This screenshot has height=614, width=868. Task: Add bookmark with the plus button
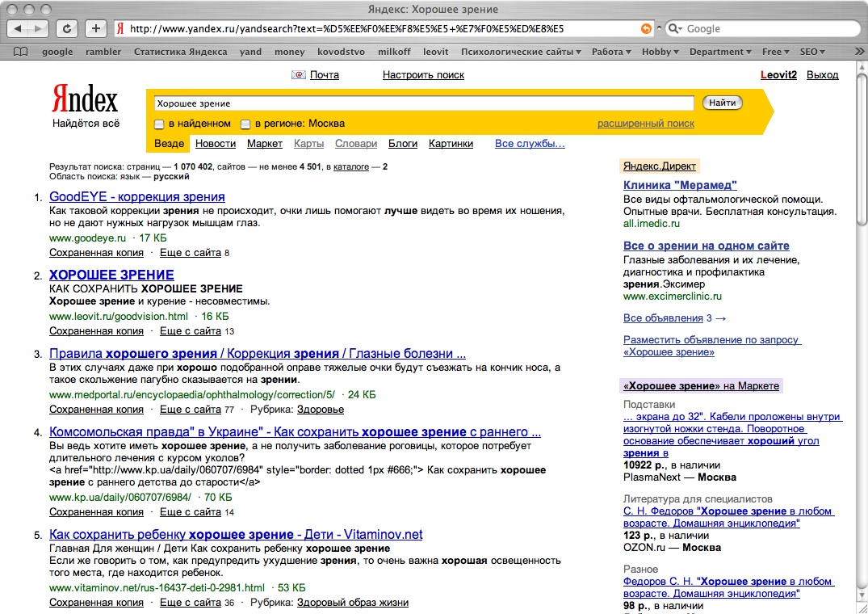tap(96, 28)
